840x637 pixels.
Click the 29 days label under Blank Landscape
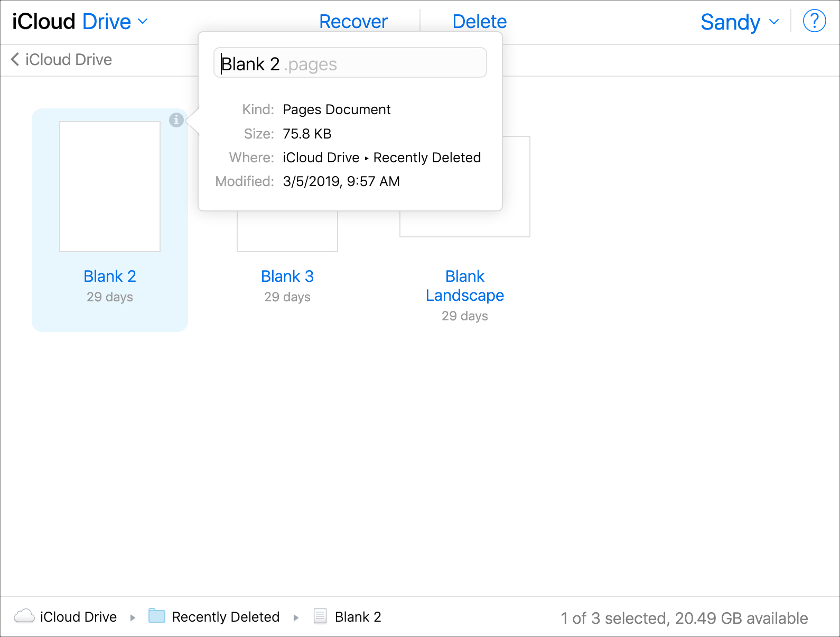pos(465,316)
